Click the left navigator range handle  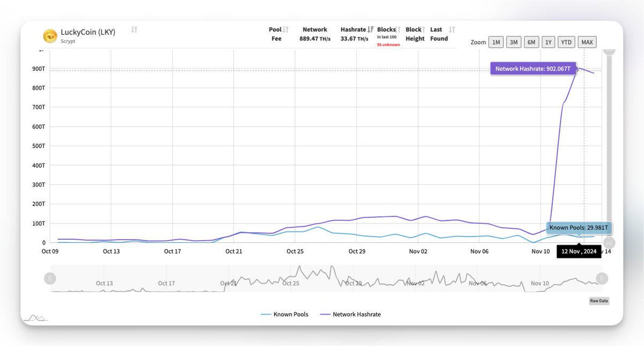[49, 278]
